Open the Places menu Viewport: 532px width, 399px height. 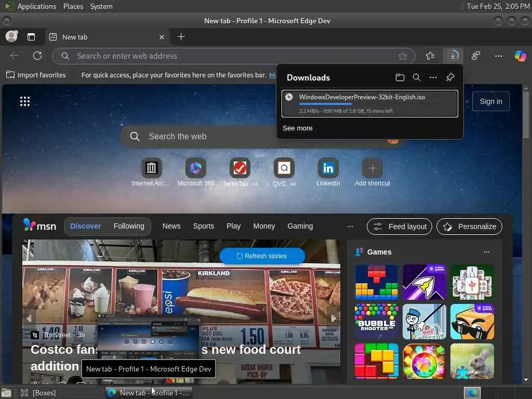point(73,6)
